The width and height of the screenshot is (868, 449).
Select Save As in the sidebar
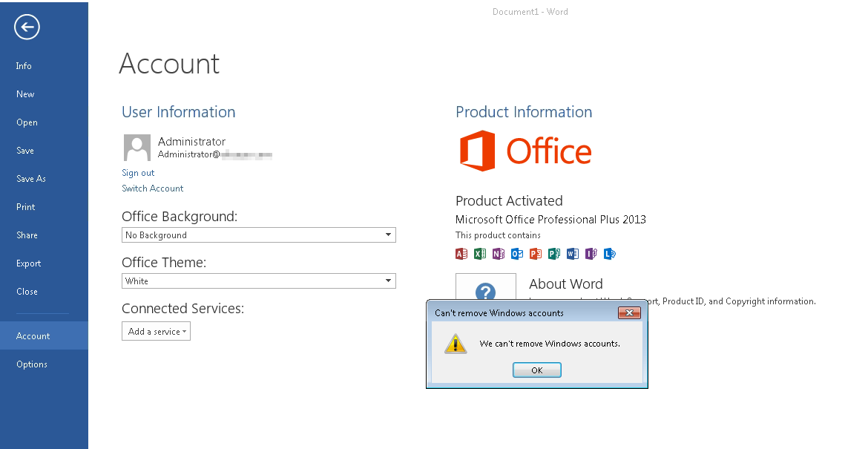click(x=31, y=179)
